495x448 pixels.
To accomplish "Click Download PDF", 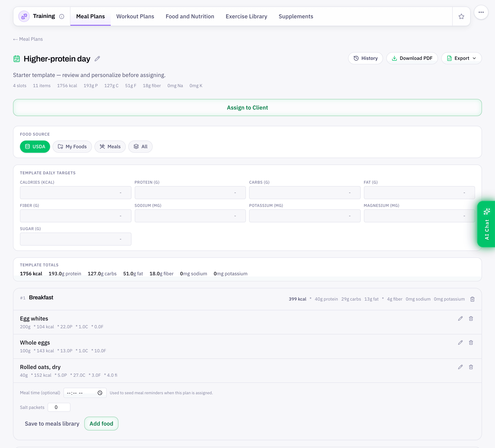I will (x=412, y=58).
